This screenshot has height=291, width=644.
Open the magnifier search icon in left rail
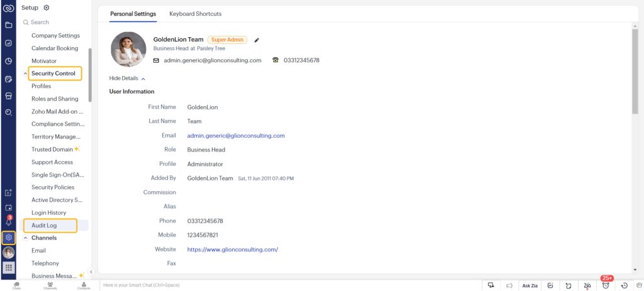pos(8,112)
